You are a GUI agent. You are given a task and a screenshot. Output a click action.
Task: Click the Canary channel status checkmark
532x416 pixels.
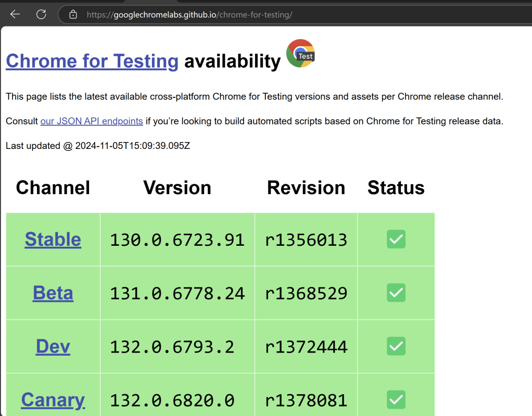(x=396, y=400)
